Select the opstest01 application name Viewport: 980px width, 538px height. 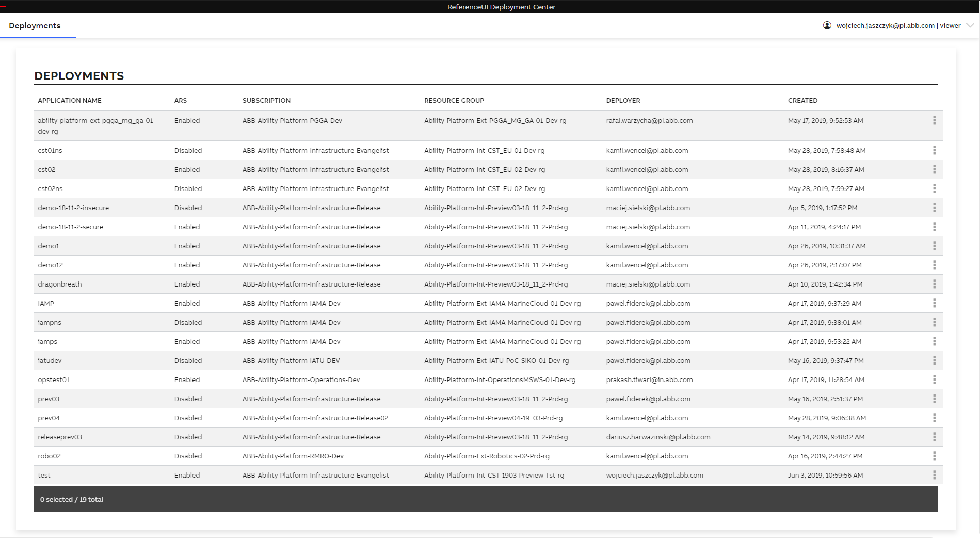[54, 379]
